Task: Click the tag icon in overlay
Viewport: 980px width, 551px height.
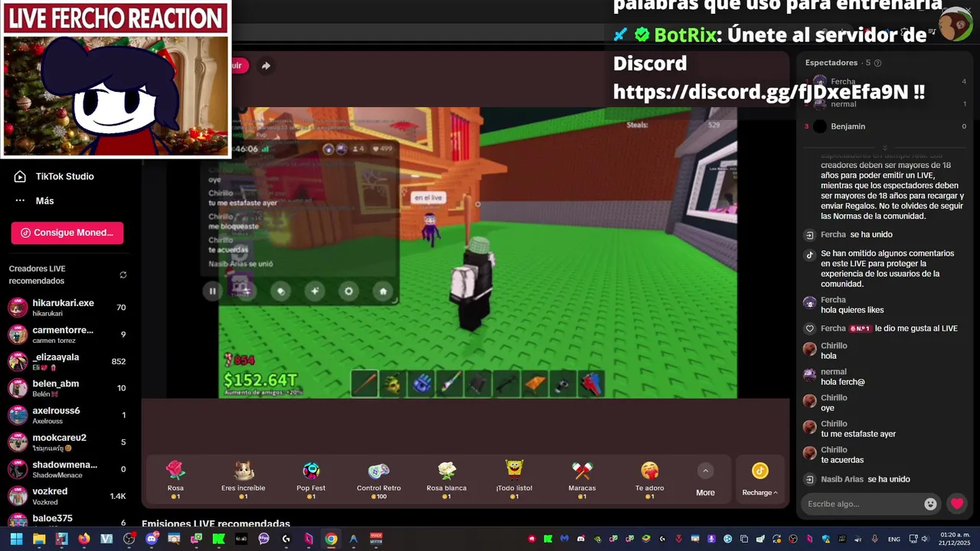Action: pyautogui.click(x=280, y=291)
